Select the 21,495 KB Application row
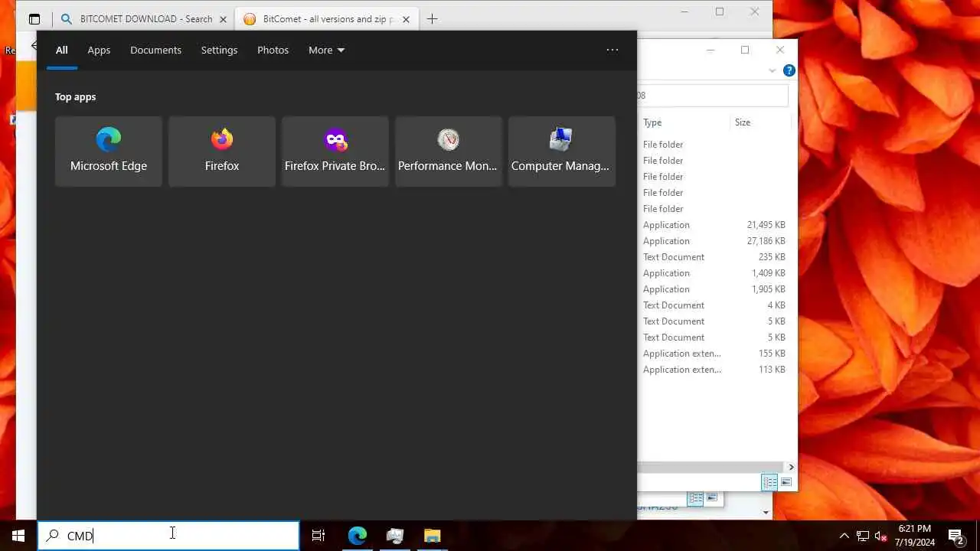The image size is (980, 551). (714, 225)
